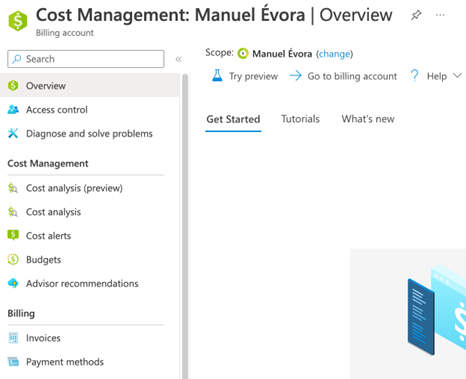Open the Overview menu item
466x379 pixels.
[x=90, y=86]
